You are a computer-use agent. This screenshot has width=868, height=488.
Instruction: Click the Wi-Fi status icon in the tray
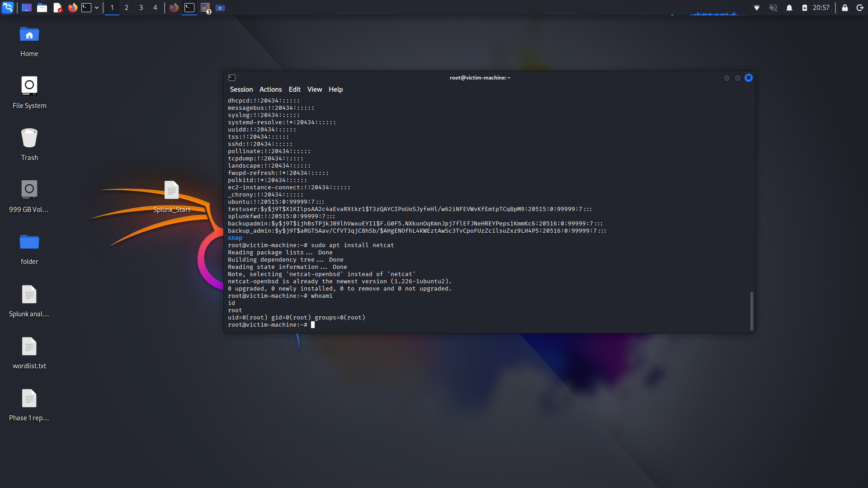[x=756, y=8]
